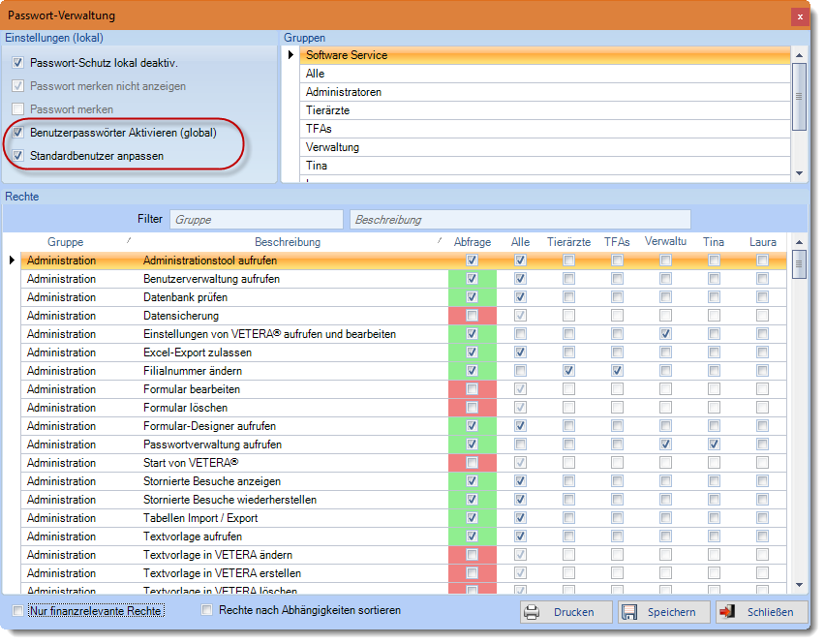Check Rechte nach Abhängigkeiten sortieren

click(x=206, y=611)
